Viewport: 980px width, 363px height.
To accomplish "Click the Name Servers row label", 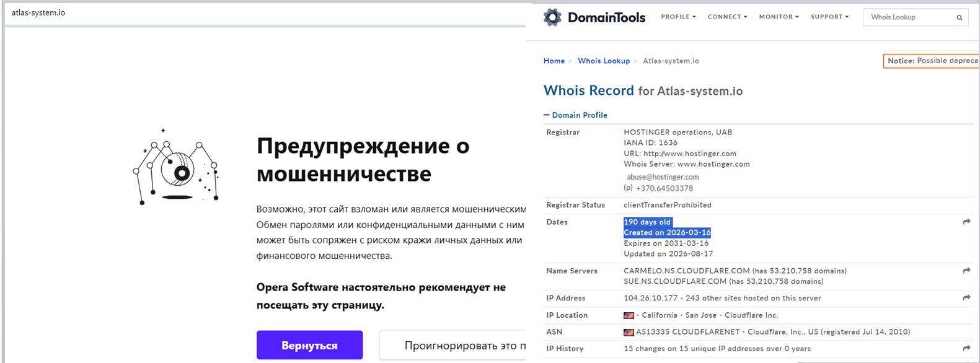I will (x=572, y=271).
